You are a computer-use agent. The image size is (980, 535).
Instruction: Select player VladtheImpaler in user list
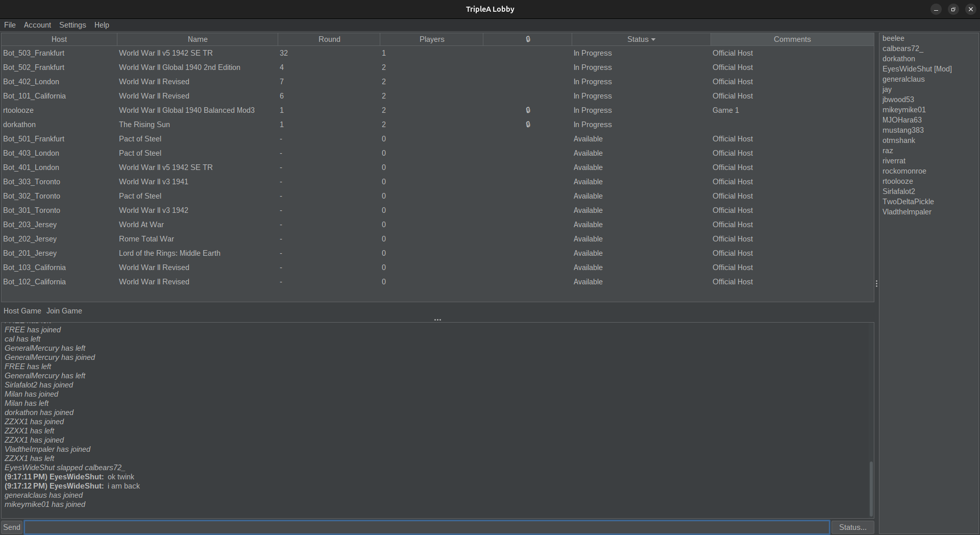tap(907, 212)
